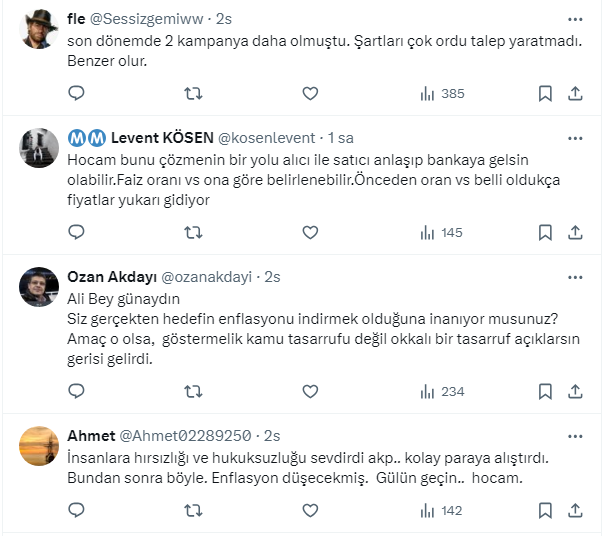Image resolution: width=616 pixels, height=536 pixels.
Task: Bookmark Levent KÖSEN's tweet
Action: (545, 232)
